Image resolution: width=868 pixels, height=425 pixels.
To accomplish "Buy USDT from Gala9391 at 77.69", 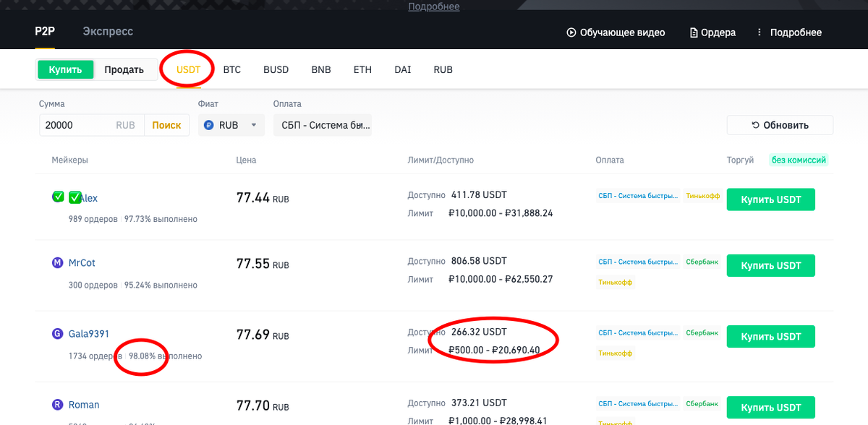I will click(771, 337).
